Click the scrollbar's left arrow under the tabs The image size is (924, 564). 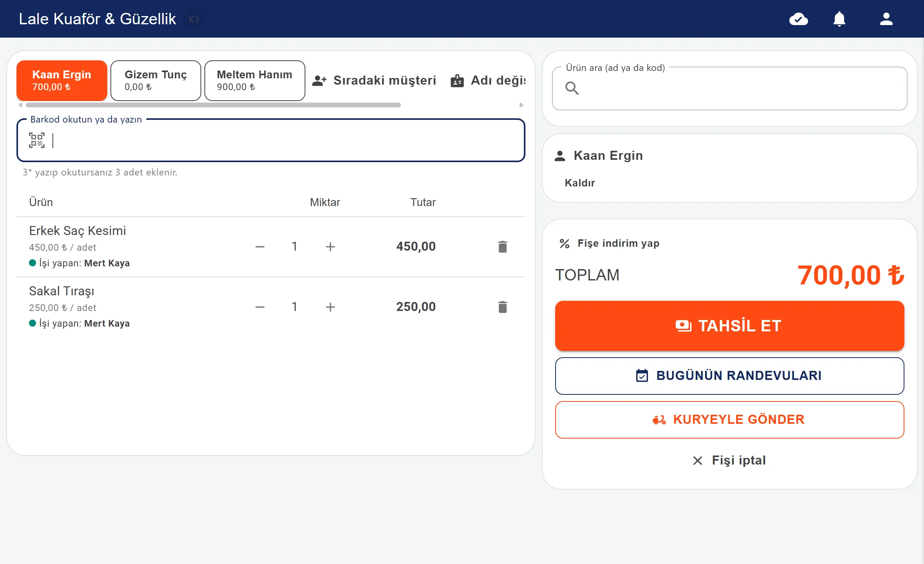point(20,105)
